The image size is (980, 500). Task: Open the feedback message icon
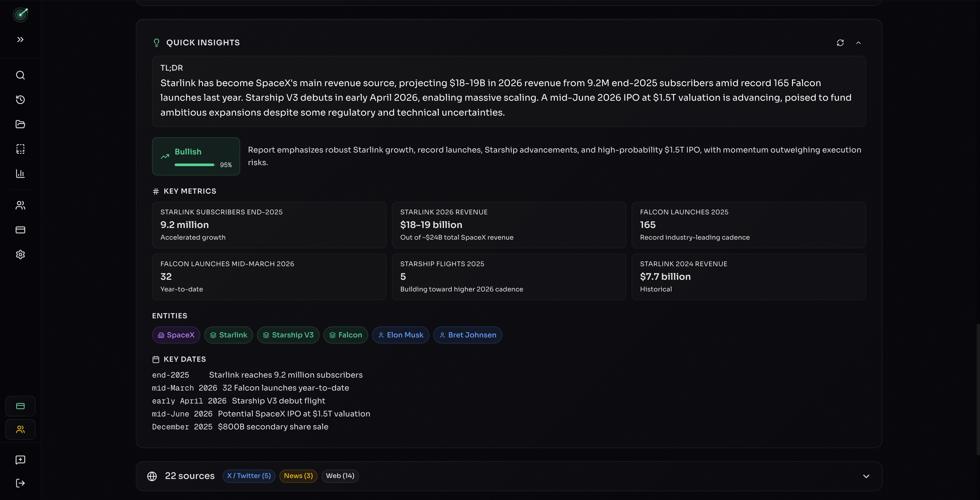20,460
